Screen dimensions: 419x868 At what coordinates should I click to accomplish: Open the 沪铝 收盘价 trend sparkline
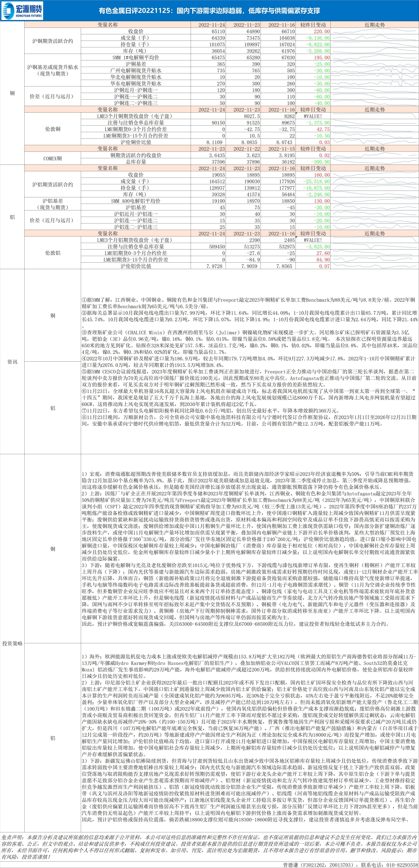click(x=374, y=175)
